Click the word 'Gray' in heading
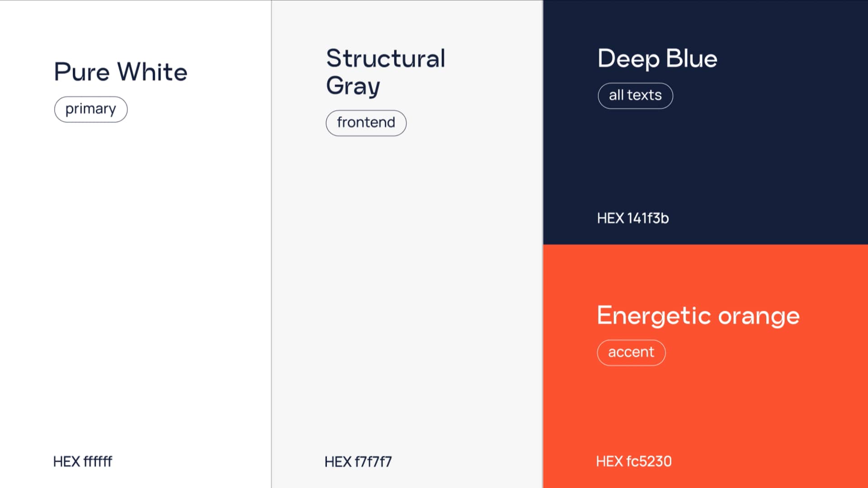 click(x=353, y=86)
